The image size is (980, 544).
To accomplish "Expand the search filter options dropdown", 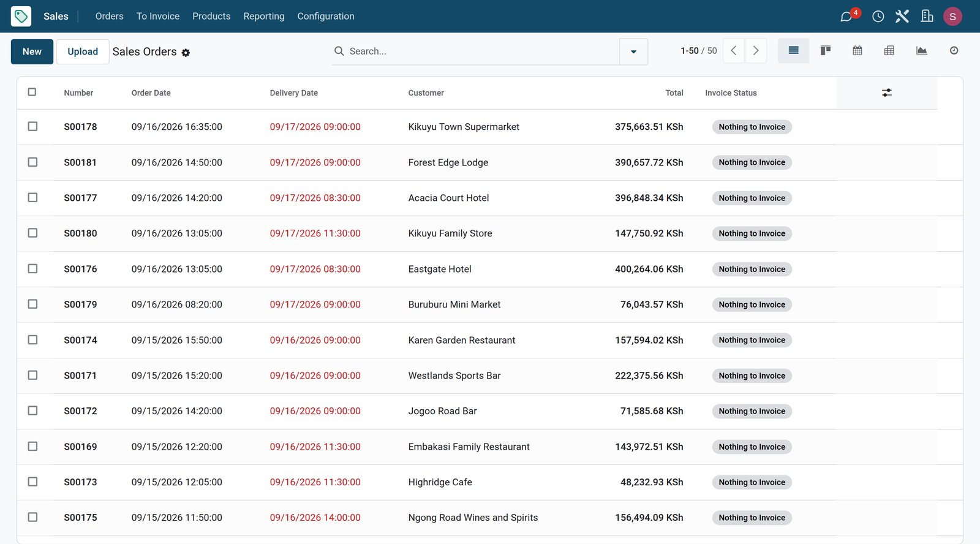I will coord(633,51).
